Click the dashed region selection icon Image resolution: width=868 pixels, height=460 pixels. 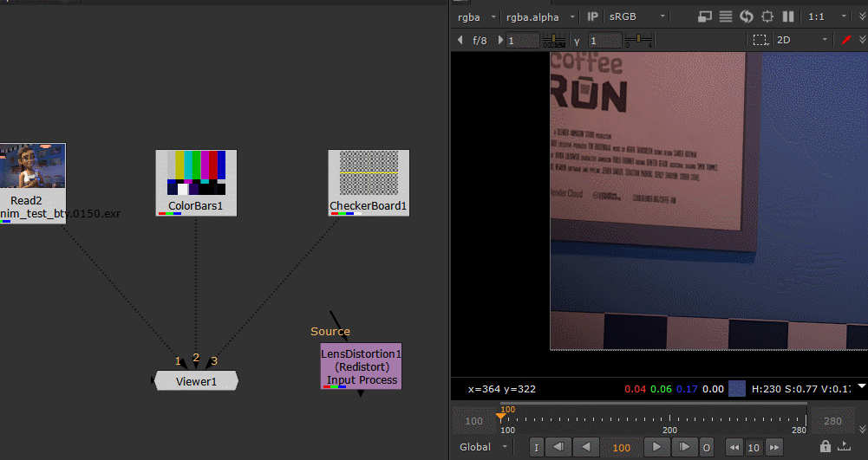coord(760,40)
